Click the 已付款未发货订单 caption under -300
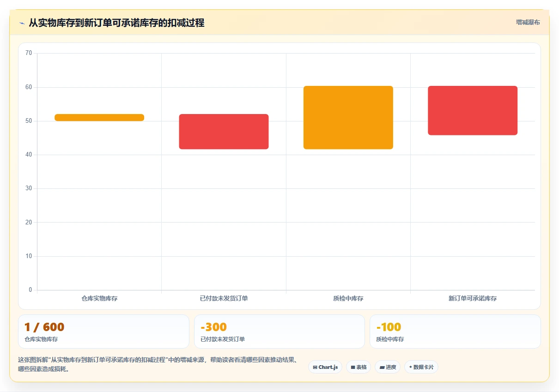559x392 pixels. coord(223,339)
